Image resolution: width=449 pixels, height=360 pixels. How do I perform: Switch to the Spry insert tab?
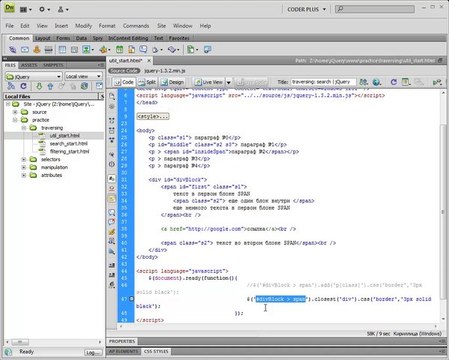coord(97,38)
